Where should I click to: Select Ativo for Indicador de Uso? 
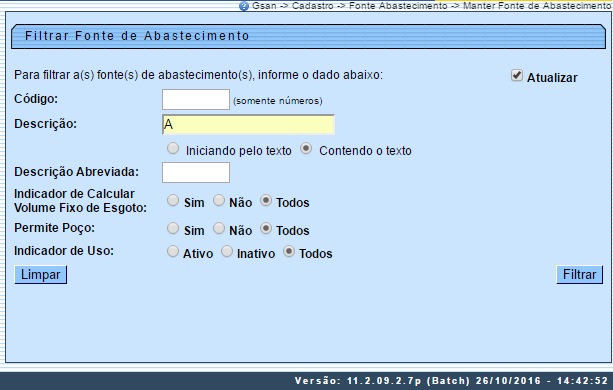click(173, 251)
